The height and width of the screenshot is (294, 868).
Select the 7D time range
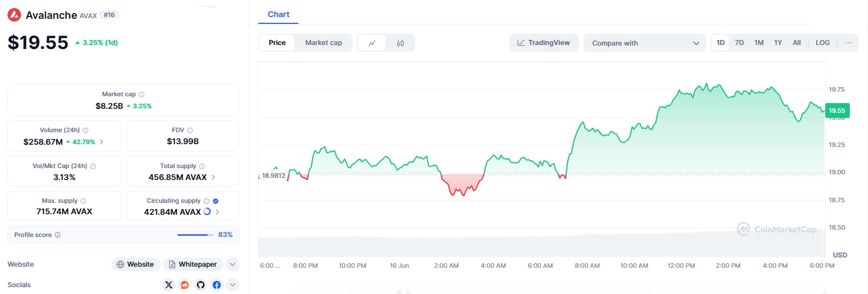739,43
